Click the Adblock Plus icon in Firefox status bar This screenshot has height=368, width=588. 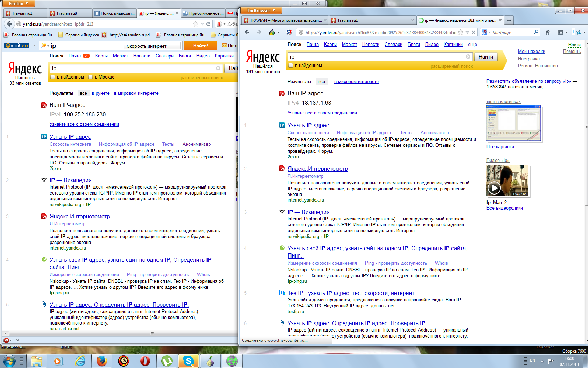click(x=6, y=340)
